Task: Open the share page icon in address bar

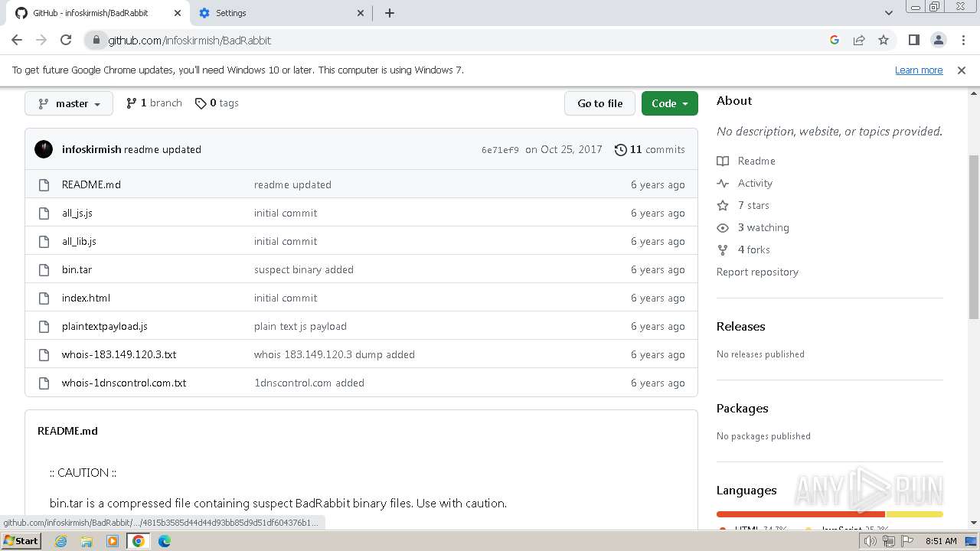Action: [859, 40]
